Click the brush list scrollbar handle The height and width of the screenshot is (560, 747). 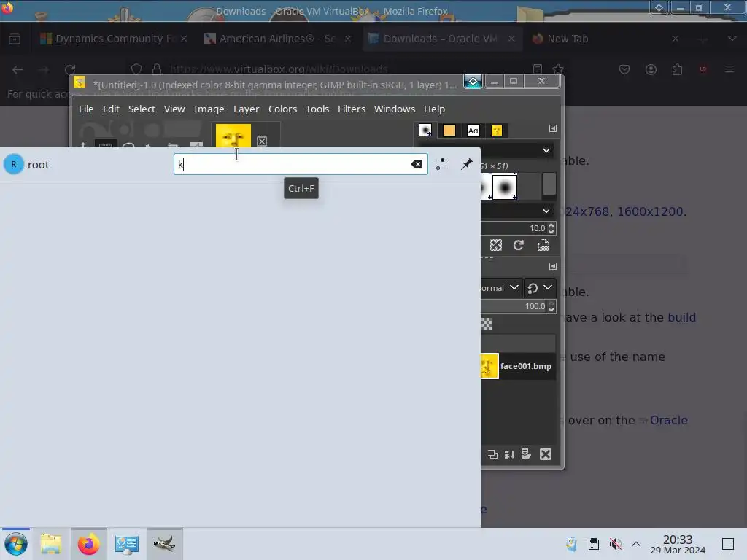(x=549, y=183)
